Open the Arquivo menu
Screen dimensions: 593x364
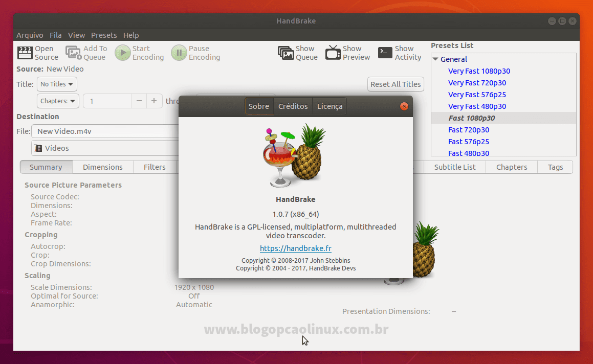click(x=30, y=35)
